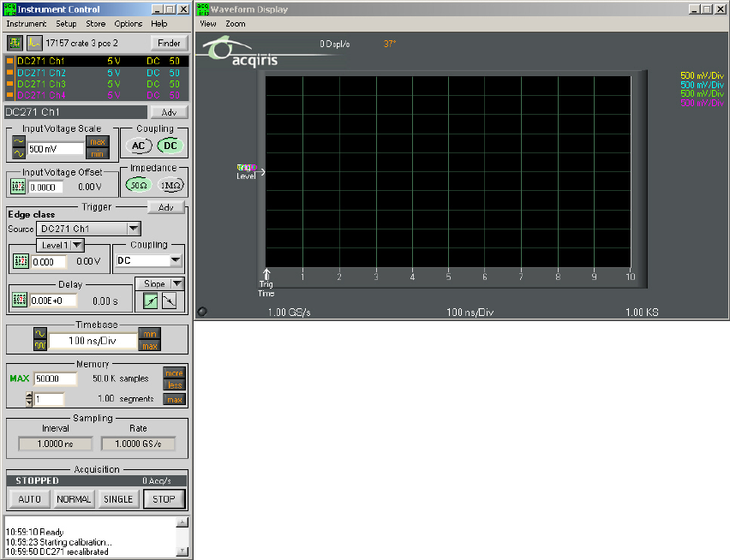Image resolution: width=730 pixels, height=560 pixels.
Task: Open the Setup menu
Action: click(66, 24)
